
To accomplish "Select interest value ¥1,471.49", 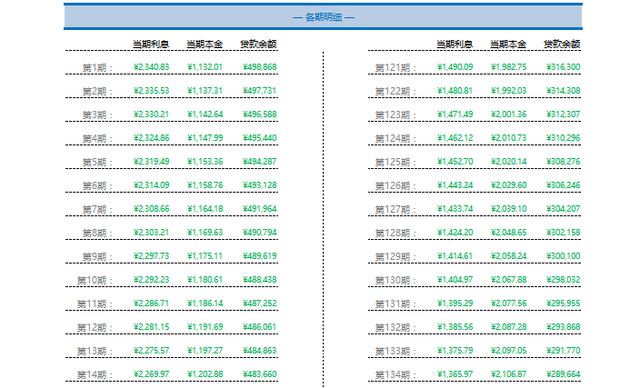I will point(455,114).
